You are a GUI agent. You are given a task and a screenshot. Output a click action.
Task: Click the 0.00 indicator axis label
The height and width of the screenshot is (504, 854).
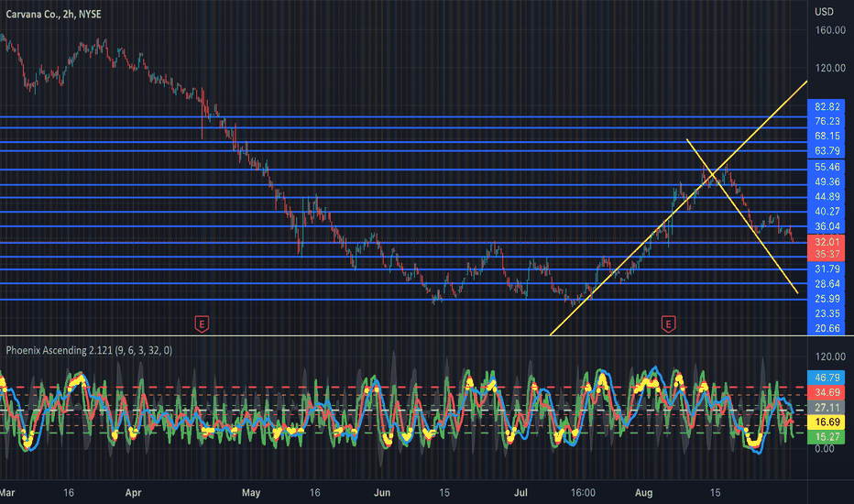coord(824,449)
